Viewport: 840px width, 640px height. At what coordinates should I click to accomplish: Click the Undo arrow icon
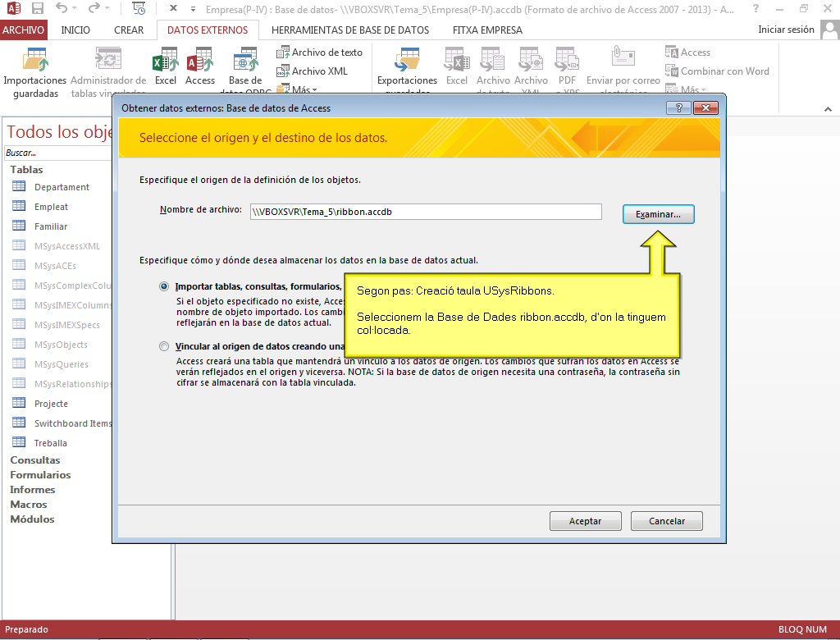61,8
